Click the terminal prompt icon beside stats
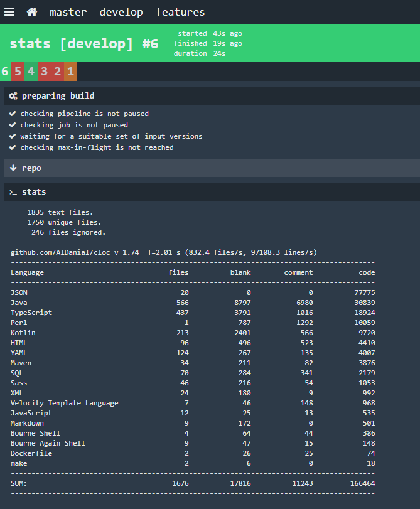Screen dimensions: 420x509 13,192
